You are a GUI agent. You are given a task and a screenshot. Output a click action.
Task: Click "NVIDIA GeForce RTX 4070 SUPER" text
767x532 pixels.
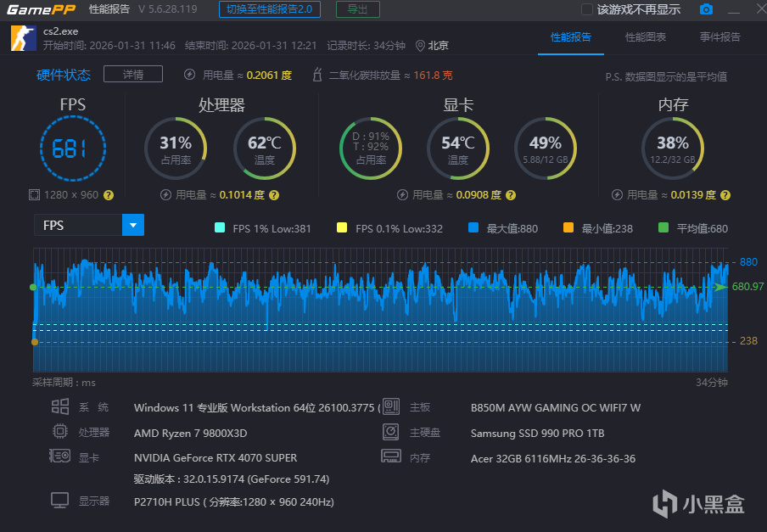[216, 458]
